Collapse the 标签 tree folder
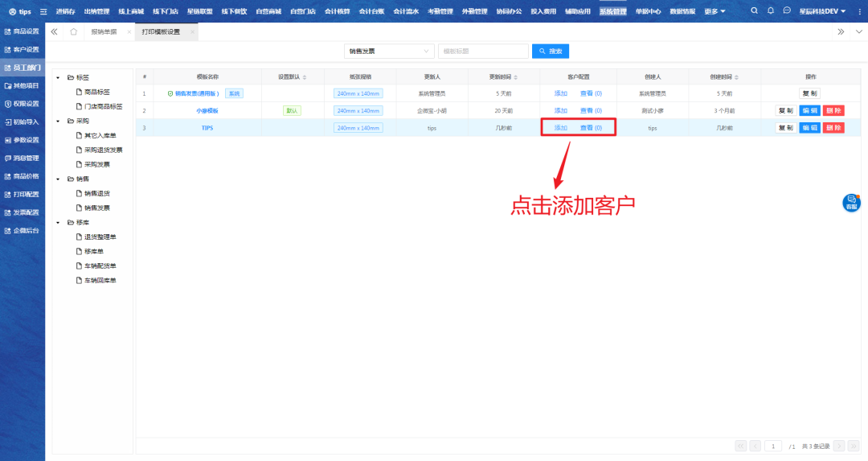Screen dimensions: 868x461 point(58,78)
